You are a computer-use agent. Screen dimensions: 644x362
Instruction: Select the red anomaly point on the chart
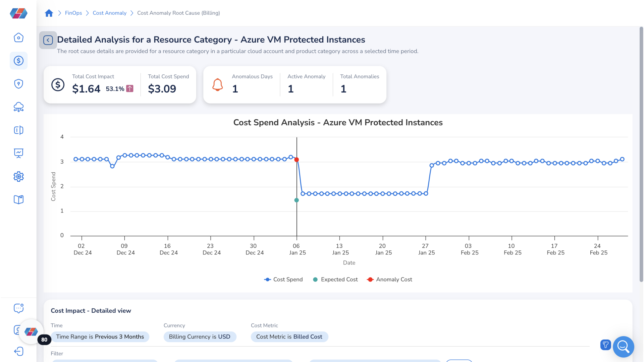297,160
